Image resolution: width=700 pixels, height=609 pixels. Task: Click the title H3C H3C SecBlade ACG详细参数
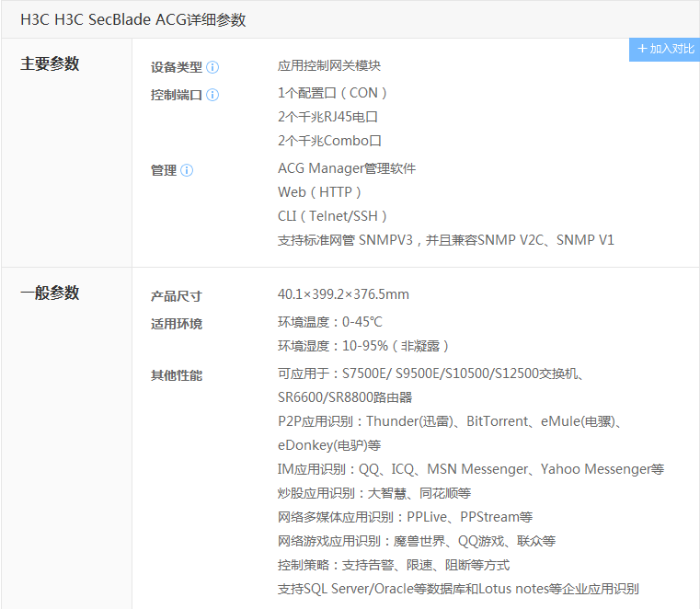(133, 20)
